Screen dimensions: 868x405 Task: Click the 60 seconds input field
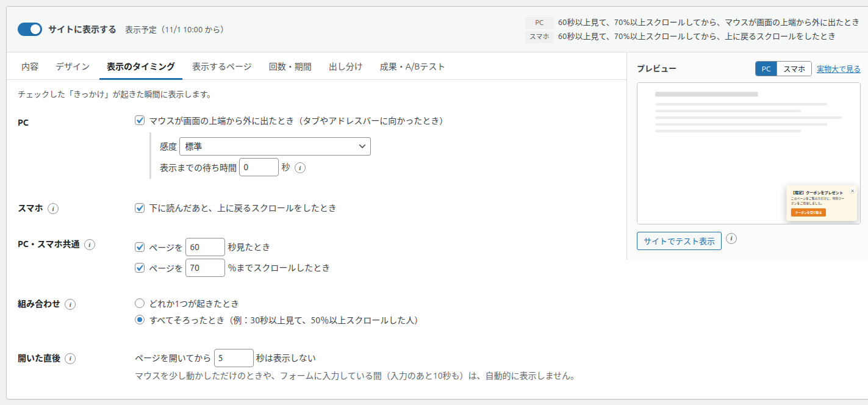pyautogui.click(x=205, y=247)
